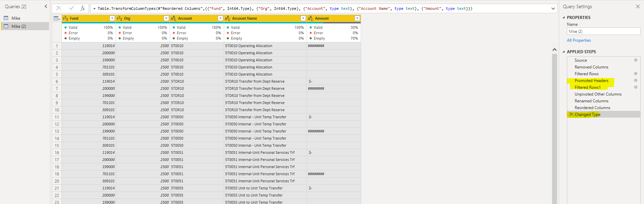The height and width of the screenshot is (204, 644).
Task: Change Fund column data type icon
Action: click(x=66, y=18)
